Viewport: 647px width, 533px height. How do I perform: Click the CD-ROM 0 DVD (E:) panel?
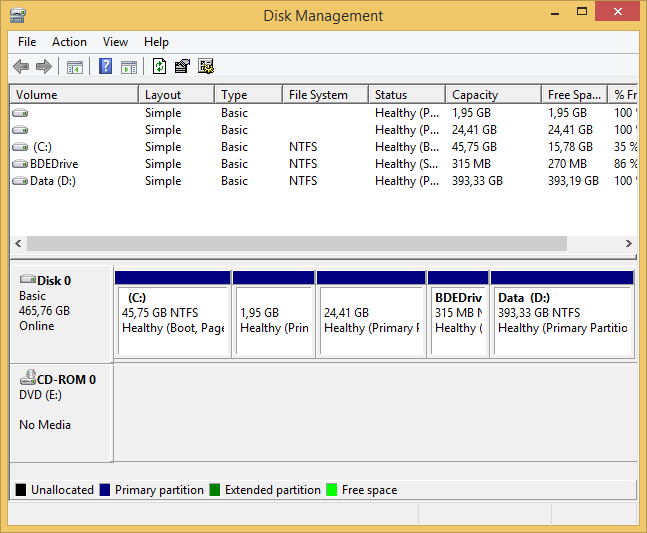61,413
